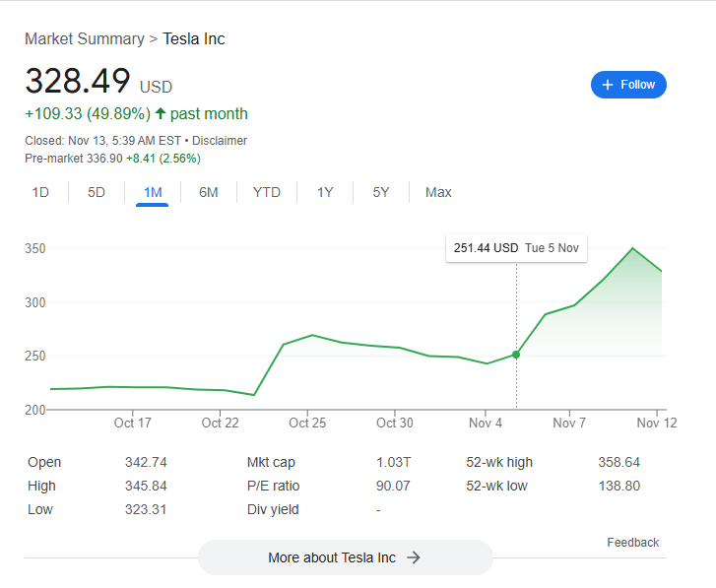Click the Nov 7 x-axis label

(x=569, y=423)
